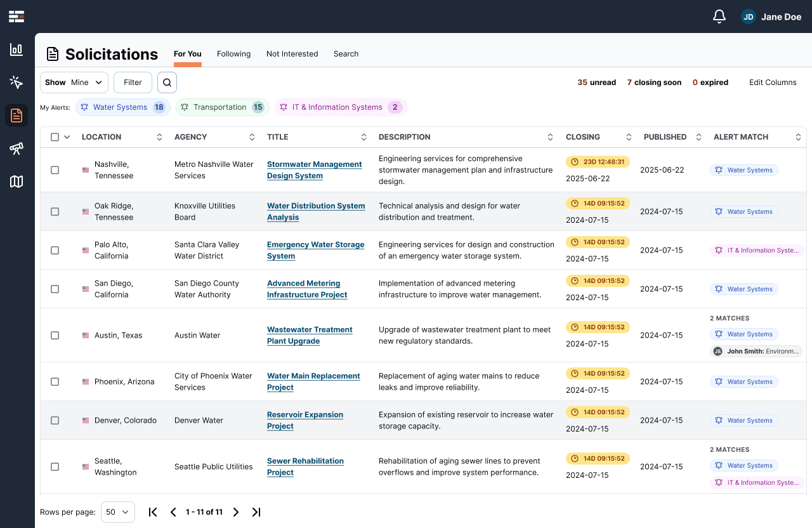This screenshot has height=528, width=812.
Task: Click the Edit Columns button
Action: pos(772,82)
